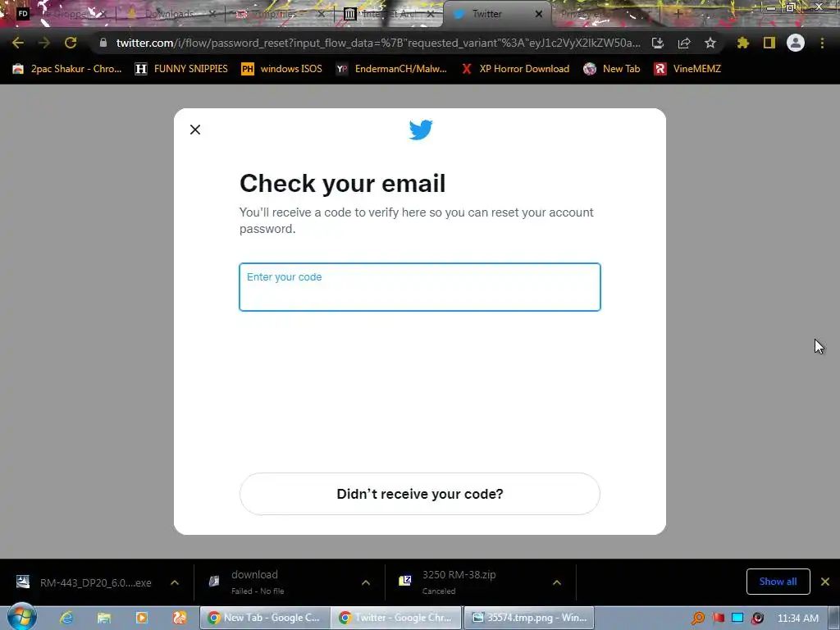Open 2pac Shakur bookmark
840x630 pixels.
67,69
